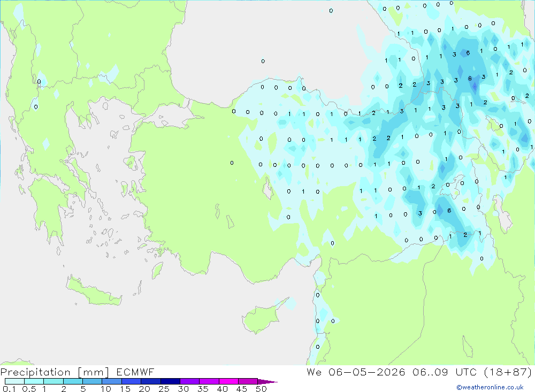Click the "(18+87)" forecast run label
The image size is (535, 392).
tap(508, 372)
